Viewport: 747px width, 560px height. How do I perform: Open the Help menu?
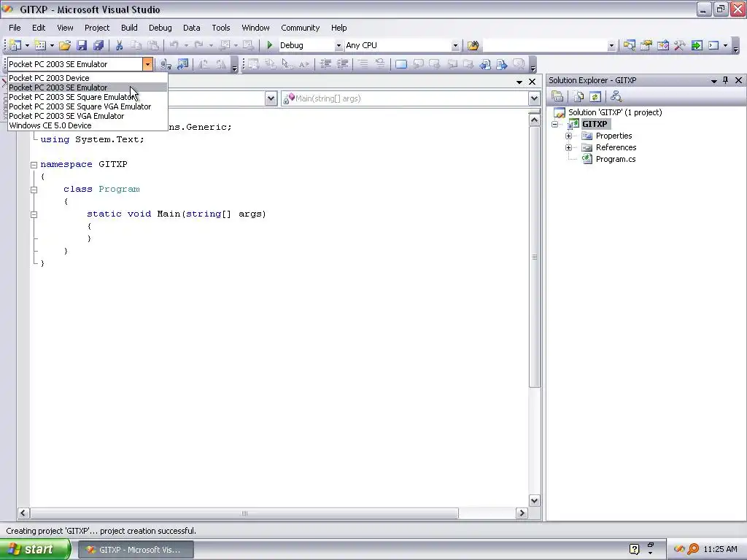click(x=338, y=28)
